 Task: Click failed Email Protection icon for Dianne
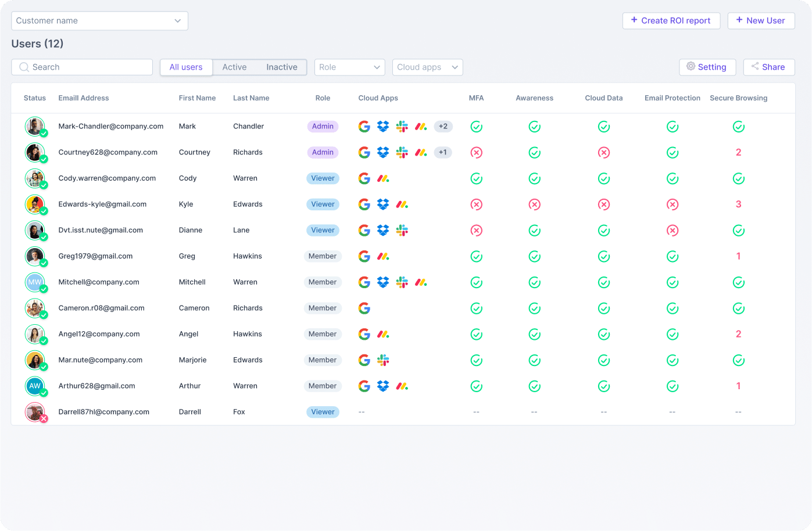[673, 231]
